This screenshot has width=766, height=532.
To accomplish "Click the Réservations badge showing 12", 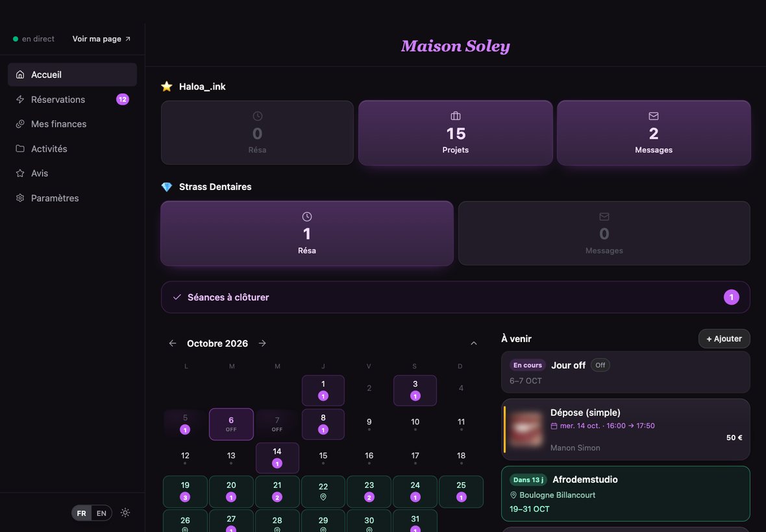I will click(123, 99).
